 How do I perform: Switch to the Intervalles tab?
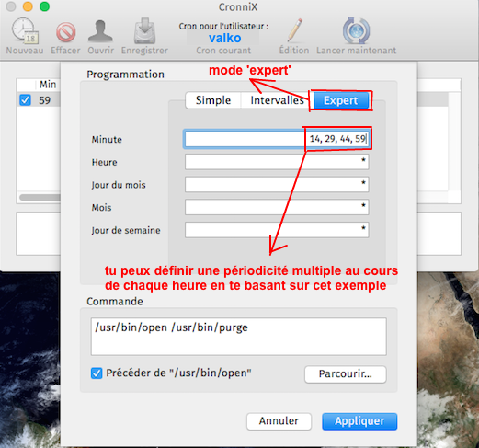point(277,100)
